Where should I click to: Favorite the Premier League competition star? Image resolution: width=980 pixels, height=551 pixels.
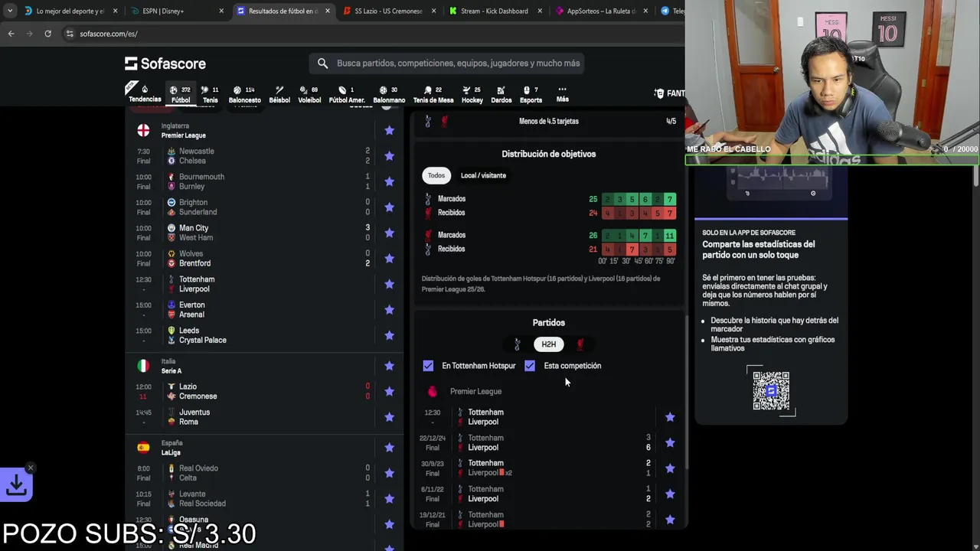(389, 130)
